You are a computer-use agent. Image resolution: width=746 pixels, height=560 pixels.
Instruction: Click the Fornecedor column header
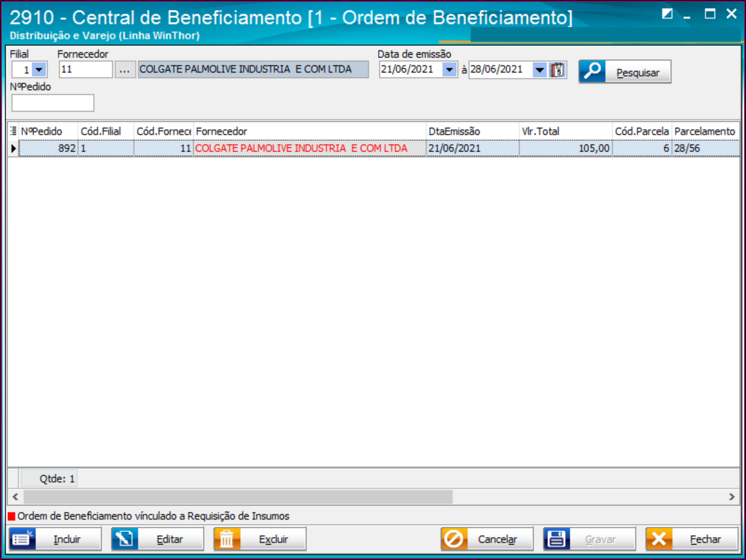click(x=309, y=132)
